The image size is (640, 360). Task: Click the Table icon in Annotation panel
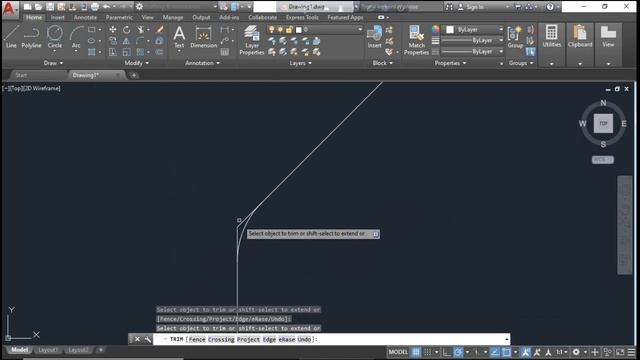[224, 52]
